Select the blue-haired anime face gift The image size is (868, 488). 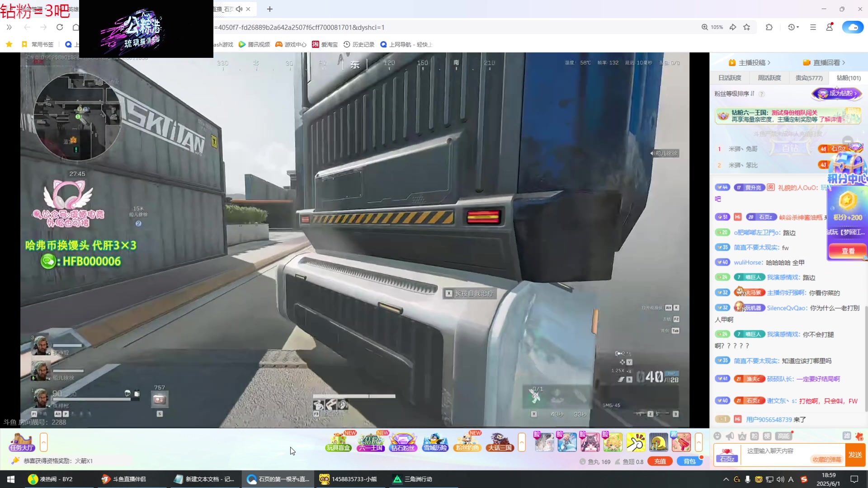(x=567, y=442)
